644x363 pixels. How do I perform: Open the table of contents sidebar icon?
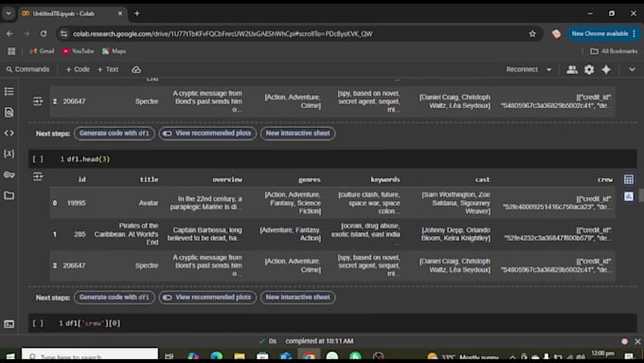[x=9, y=91]
